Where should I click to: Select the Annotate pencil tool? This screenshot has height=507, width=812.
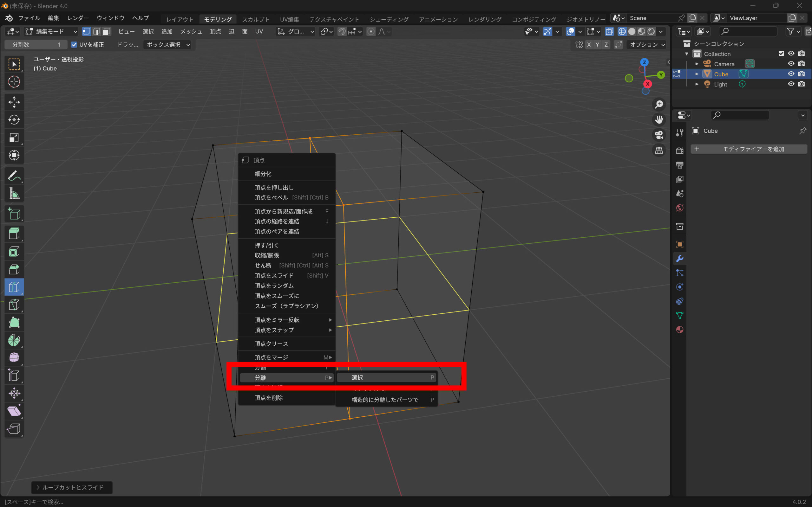pos(14,175)
